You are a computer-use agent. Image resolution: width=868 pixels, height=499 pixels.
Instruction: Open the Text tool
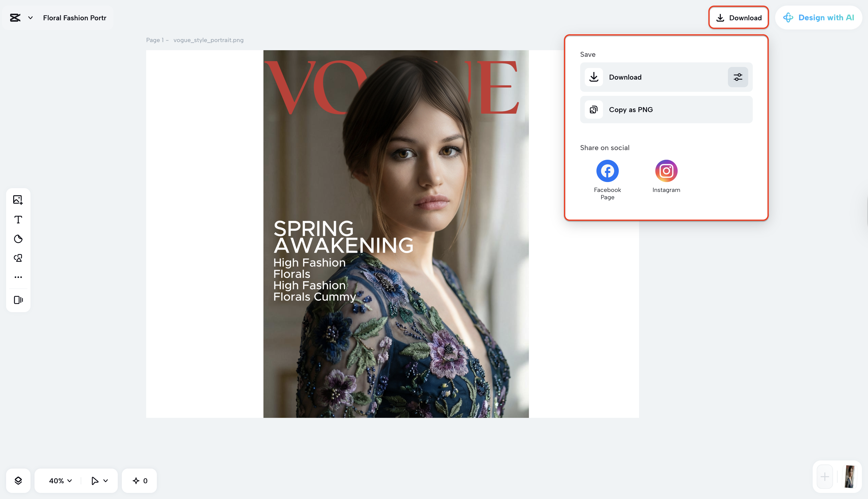pyautogui.click(x=18, y=220)
